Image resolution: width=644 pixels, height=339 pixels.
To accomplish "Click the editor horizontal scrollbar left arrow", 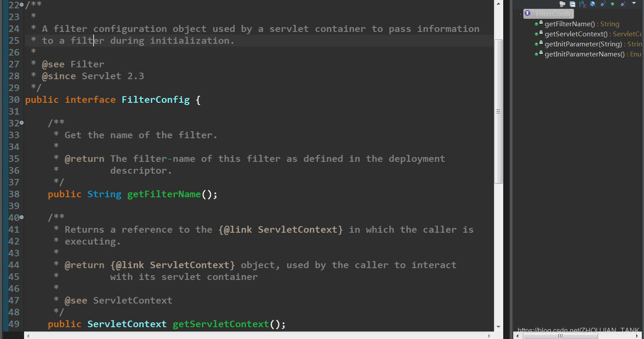I will 28,336.
